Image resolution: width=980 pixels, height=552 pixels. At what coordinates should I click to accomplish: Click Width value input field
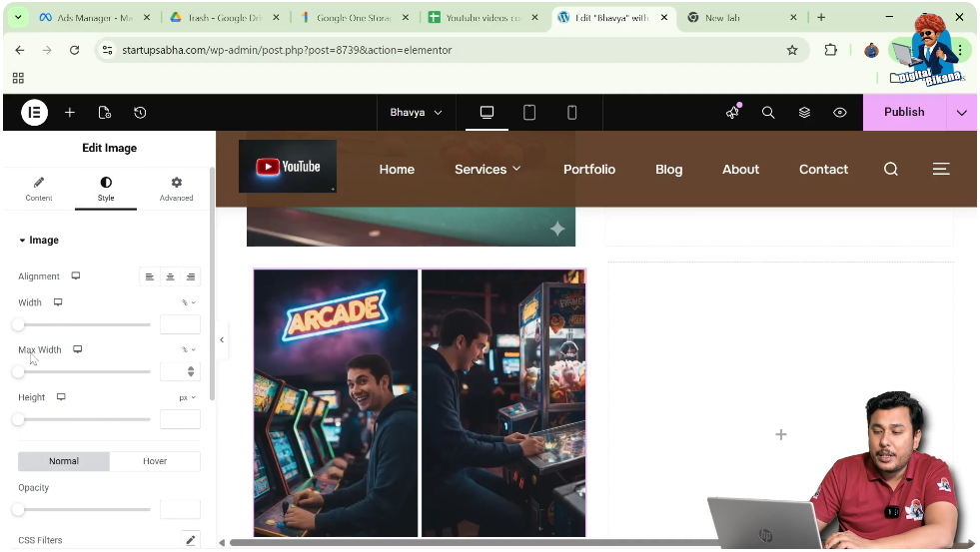click(x=180, y=324)
